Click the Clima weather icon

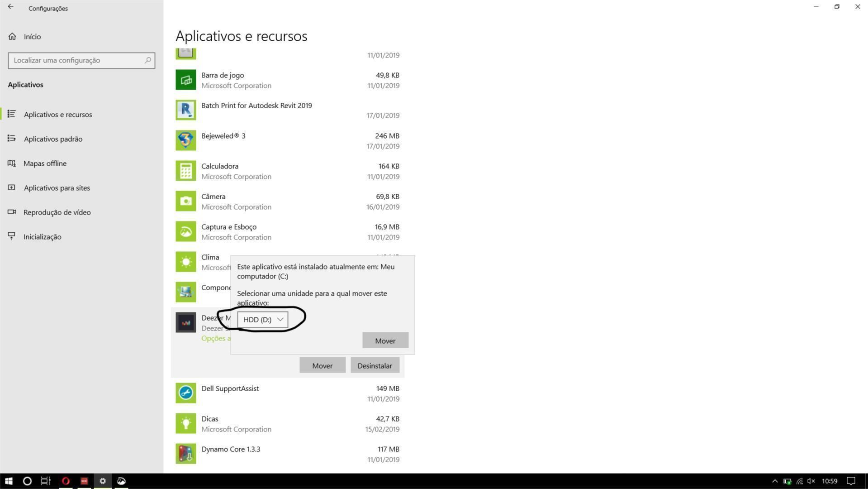click(x=186, y=262)
